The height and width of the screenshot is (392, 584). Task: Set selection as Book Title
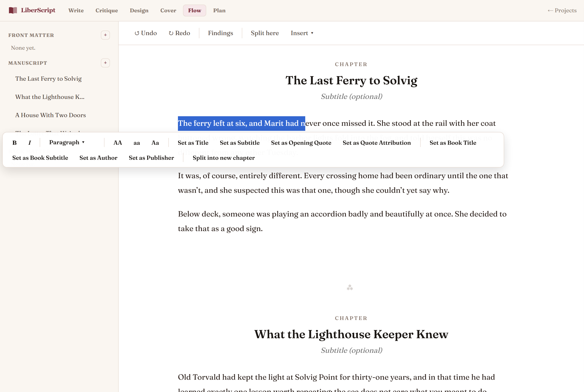[x=453, y=142]
